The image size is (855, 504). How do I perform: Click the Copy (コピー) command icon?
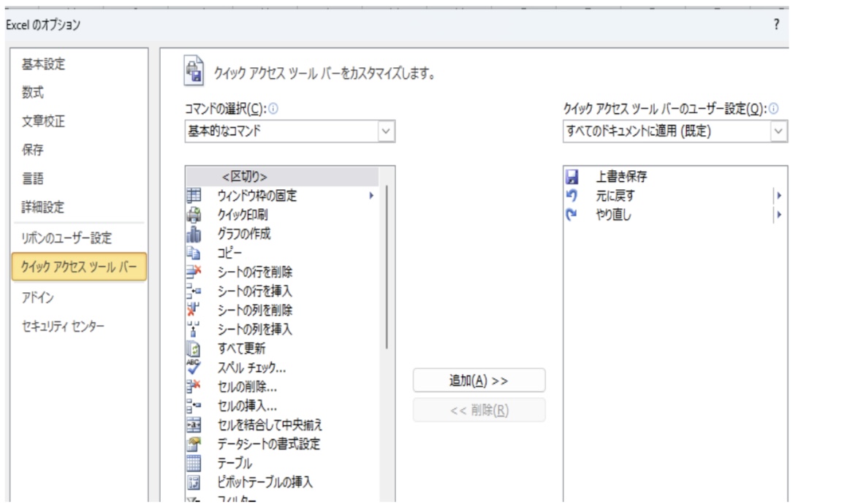pyautogui.click(x=194, y=253)
